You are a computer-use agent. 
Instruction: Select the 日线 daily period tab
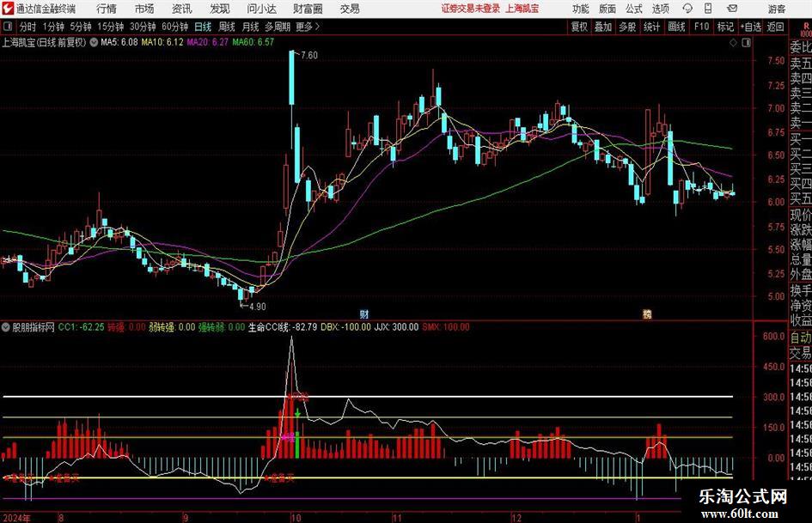point(203,27)
